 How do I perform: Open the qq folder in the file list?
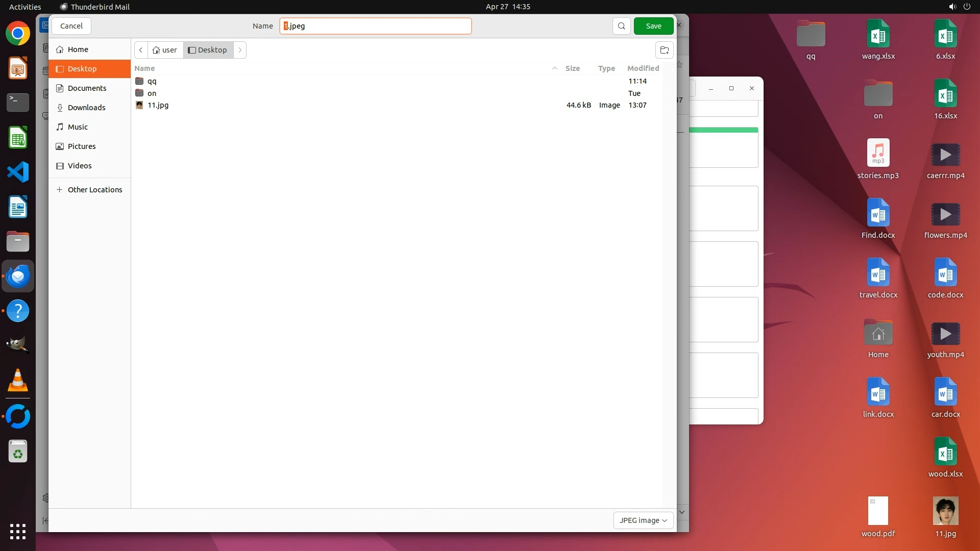point(152,81)
